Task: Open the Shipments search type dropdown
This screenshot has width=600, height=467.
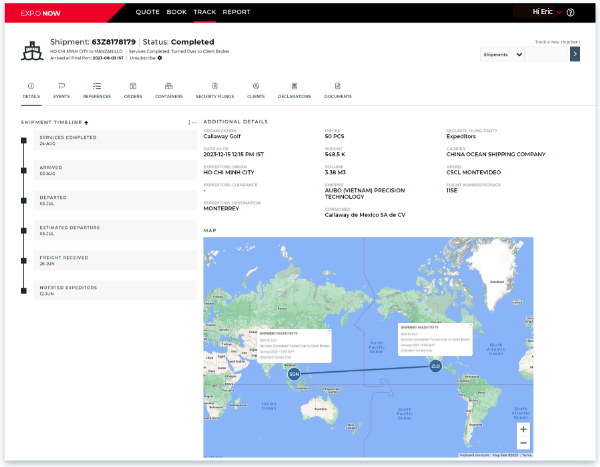Action: coord(503,55)
